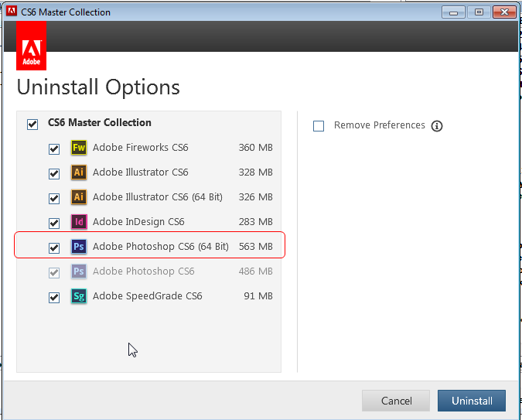The height and width of the screenshot is (420, 522).
Task: Minimize the CS6 Master Collection window
Action: pos(453,12)
